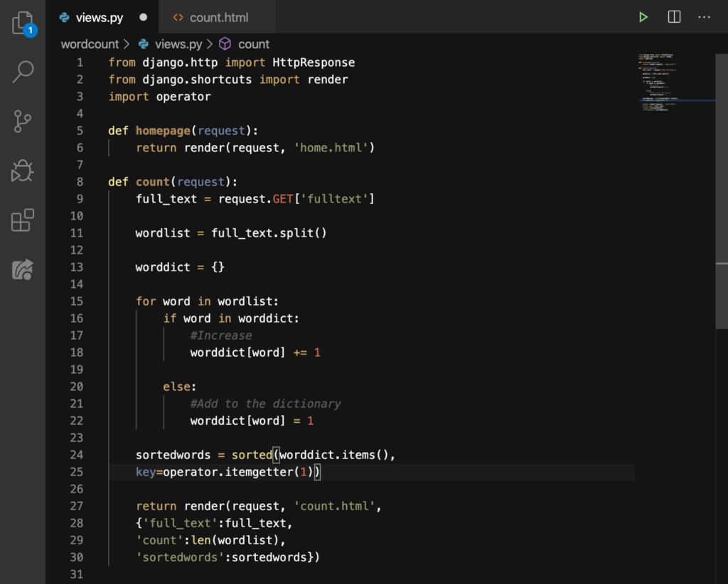Click the unsaved dot on views.py tab
Viewport: 728px width, 584px height.
[143, 17]
